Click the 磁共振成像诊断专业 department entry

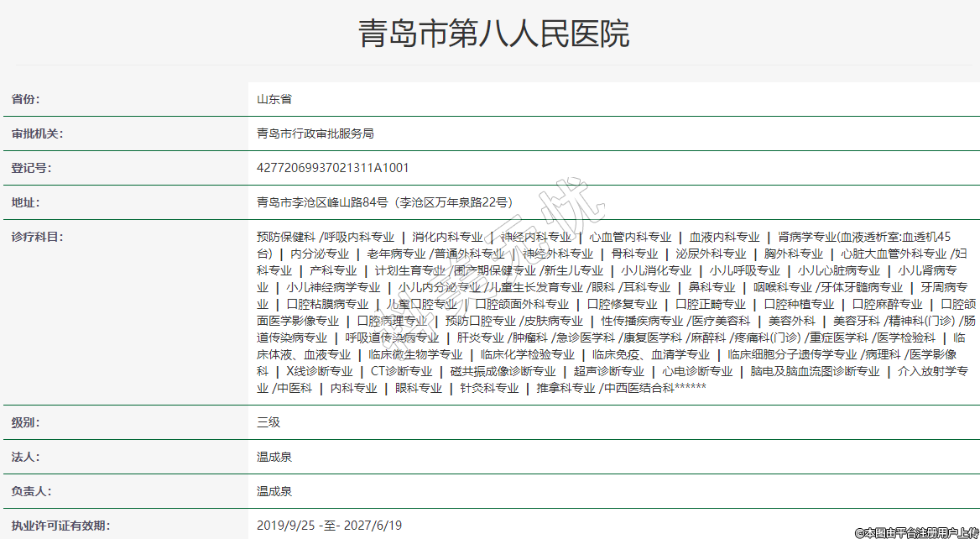coord(503,371)
